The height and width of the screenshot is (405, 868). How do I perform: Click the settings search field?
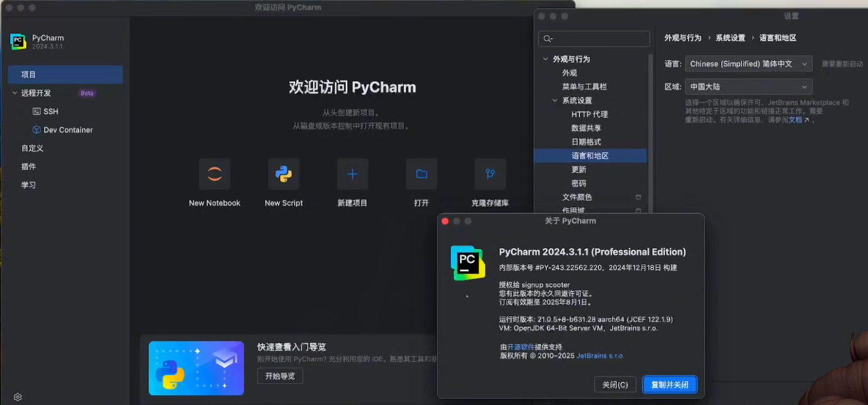click(594, 39)
